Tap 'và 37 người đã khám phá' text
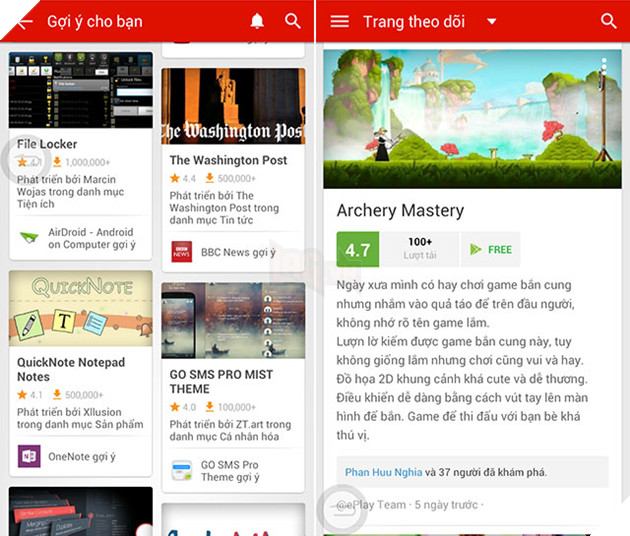The height and width of the screenshot is (536, 630). [x=486, y=472]
